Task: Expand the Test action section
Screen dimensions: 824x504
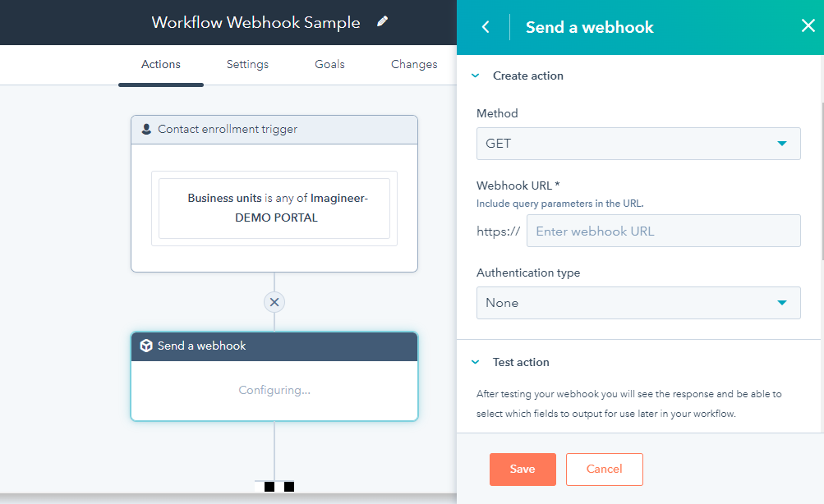Action: 475,361
